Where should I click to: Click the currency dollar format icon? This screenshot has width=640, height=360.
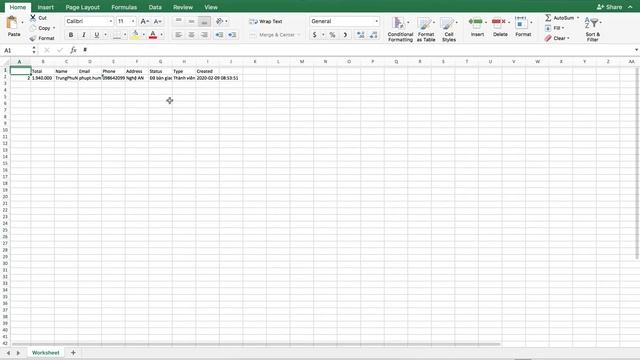point(314,35)
